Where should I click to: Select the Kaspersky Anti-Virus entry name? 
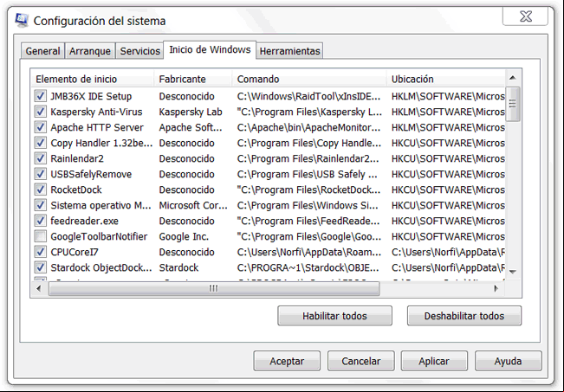click(x=96, y=112)
